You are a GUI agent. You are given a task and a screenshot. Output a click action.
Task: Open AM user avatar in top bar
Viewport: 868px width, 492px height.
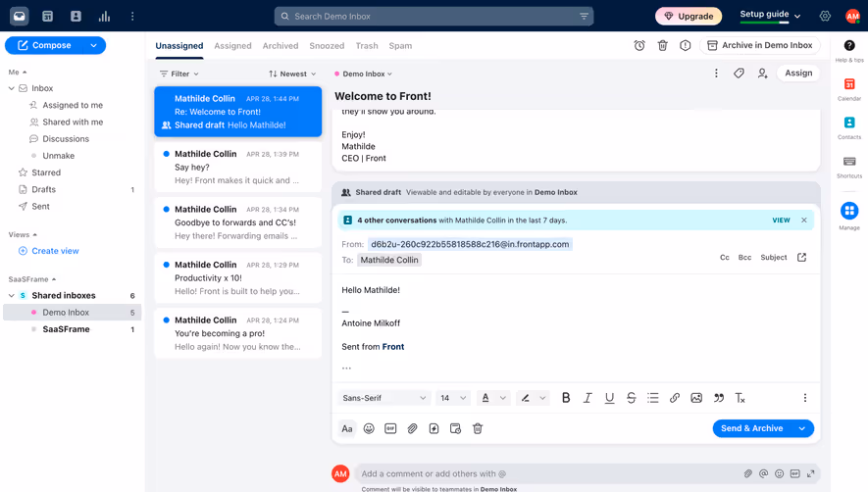(852, 16)
